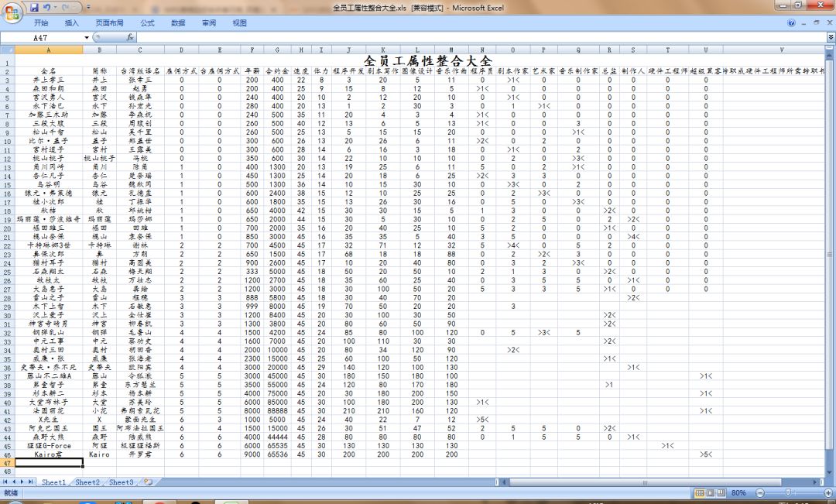This screenshot has height=504, width=836.
Task: Select the >5< cell in Kairo君 row
Action: 705,454
